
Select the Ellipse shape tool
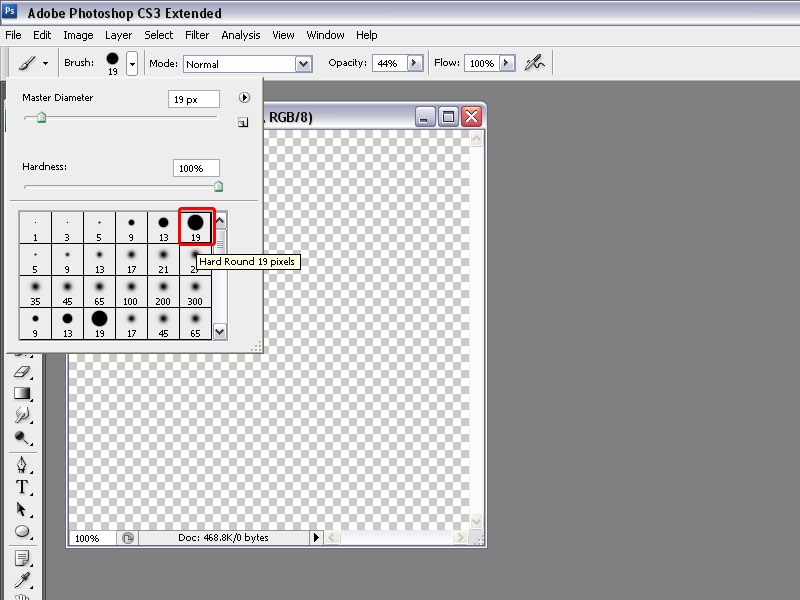click(23, 532)
